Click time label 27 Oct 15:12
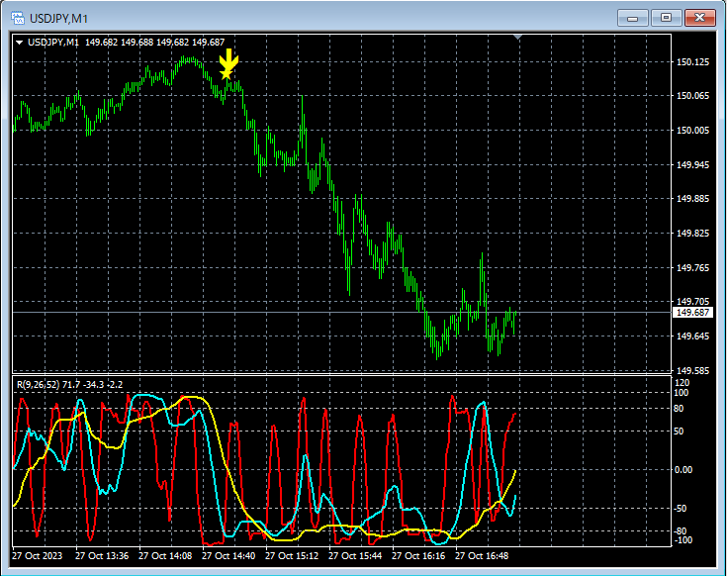This screenshot has height=576, width=728. coord(292,556)
